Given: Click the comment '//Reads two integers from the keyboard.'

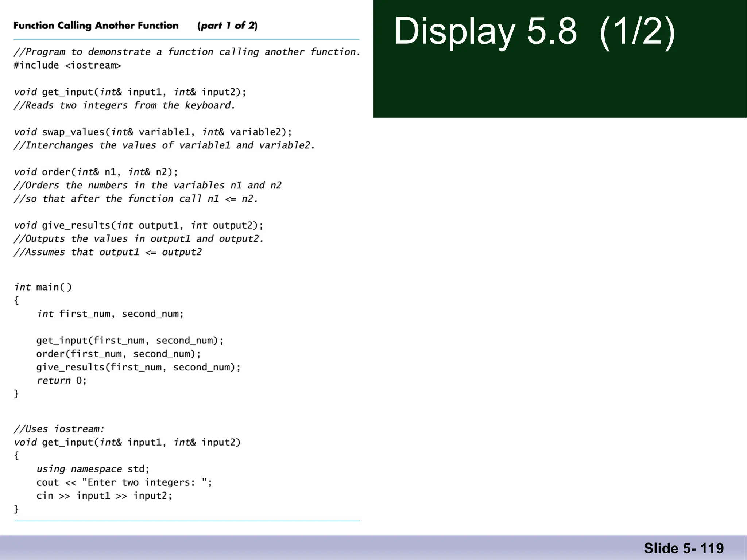Looking at the screenshot, I should (x=124, y=105).
